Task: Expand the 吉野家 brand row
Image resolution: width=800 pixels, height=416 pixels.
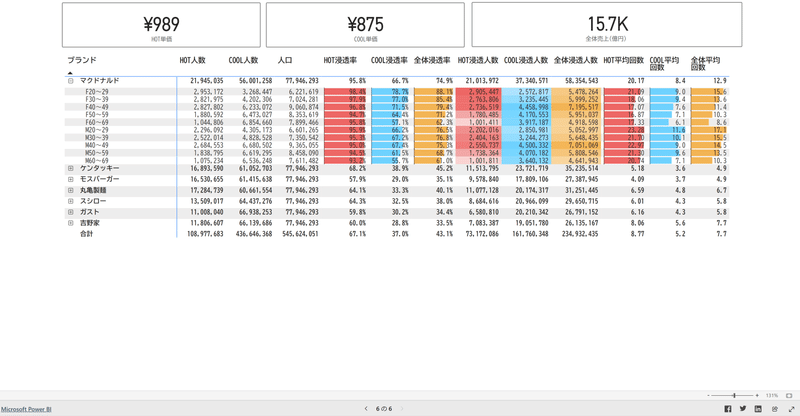Action: [71, 223]
